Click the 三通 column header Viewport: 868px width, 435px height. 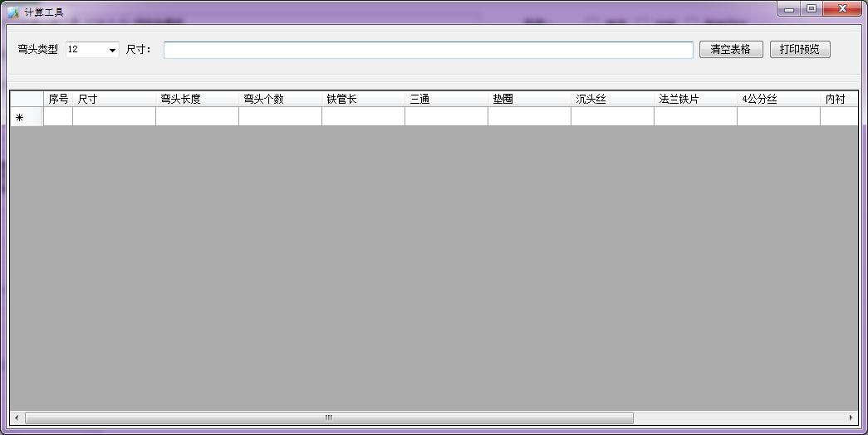[x=446, y=99]
